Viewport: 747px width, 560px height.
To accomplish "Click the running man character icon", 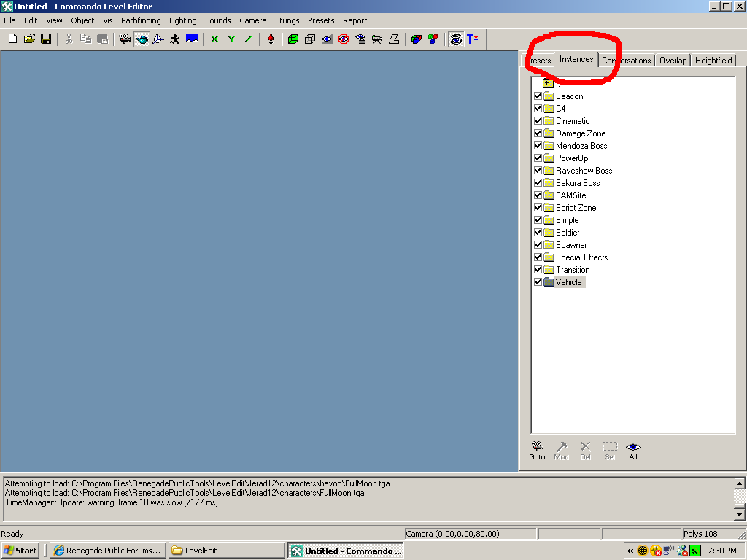I will pos(175,39).
